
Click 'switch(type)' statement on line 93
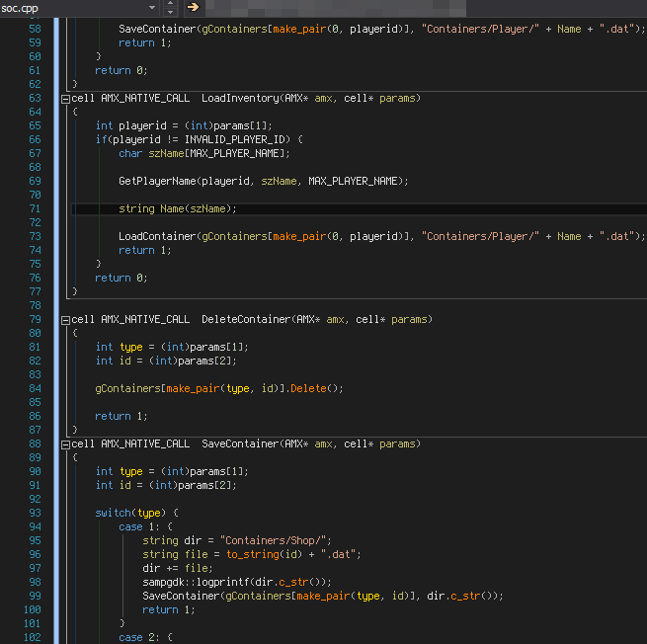tap(130, 513)
